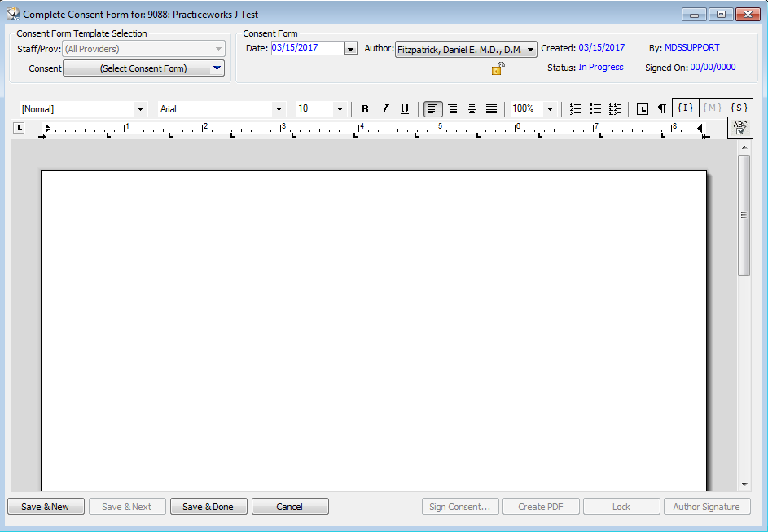The width and height of the screenshot is (768, 532).
Task: Click the {S} field button
Action: click(739, 108)
